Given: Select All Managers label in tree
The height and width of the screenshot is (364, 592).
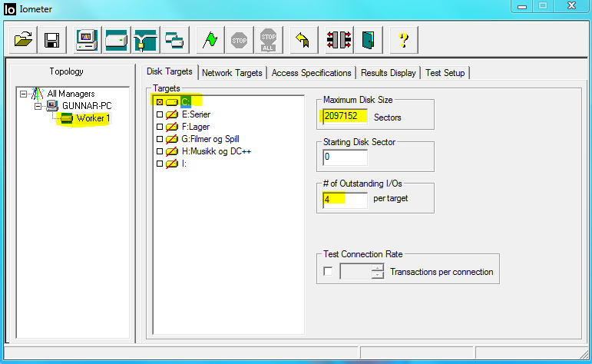Looking at the screenshot, I should click(x=71, y=93).
